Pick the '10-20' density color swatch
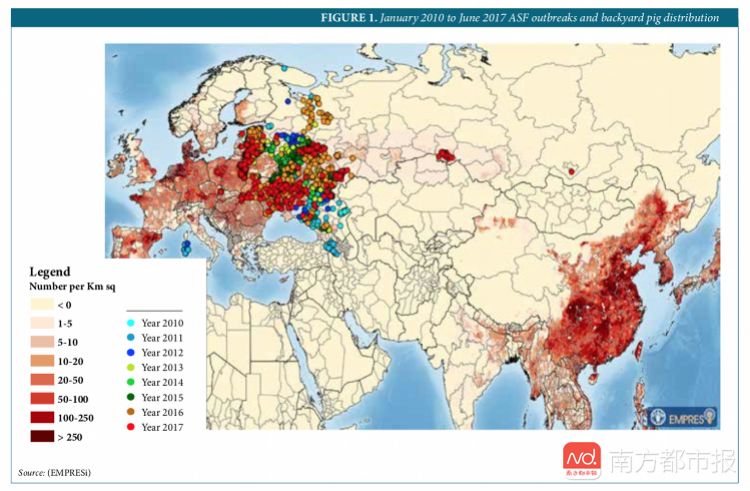Image resolution: width=750 pixels, height=491 pixels. point(40,360)
